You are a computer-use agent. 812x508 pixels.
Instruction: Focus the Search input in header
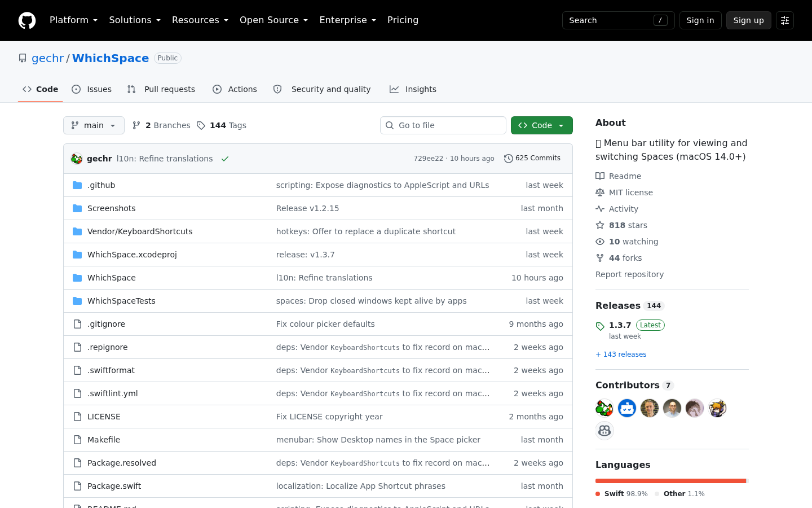(x=619, y=20)
